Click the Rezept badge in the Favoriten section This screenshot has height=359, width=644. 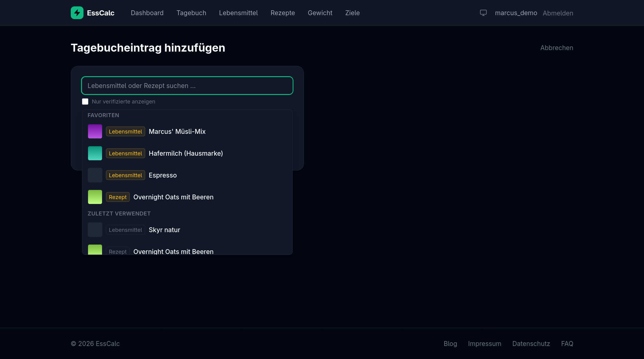118,197
